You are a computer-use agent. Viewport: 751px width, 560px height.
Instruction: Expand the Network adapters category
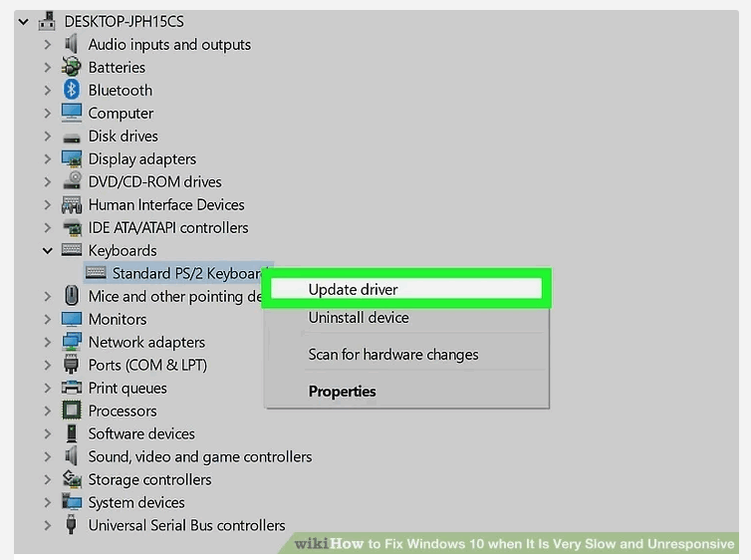point(47,342)
